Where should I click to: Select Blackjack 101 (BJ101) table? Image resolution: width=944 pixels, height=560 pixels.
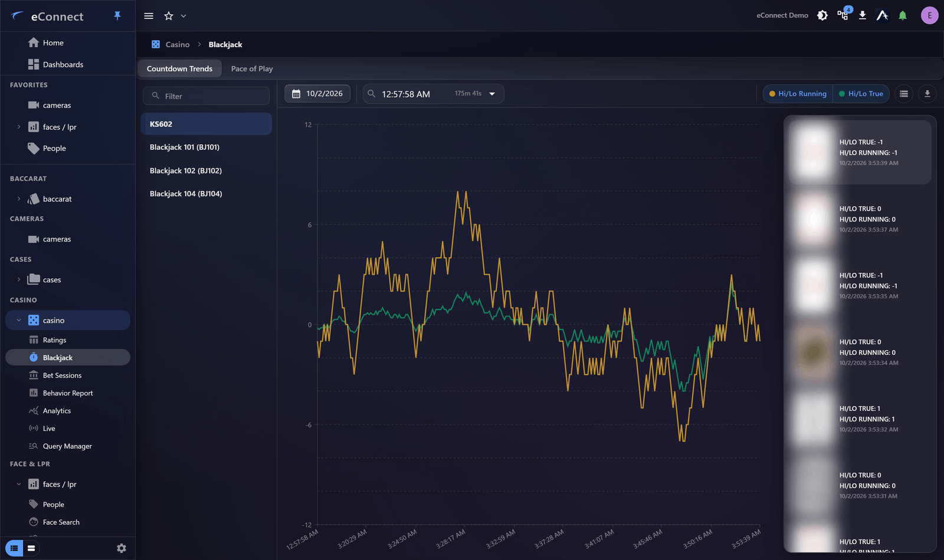tap(206, 147)
